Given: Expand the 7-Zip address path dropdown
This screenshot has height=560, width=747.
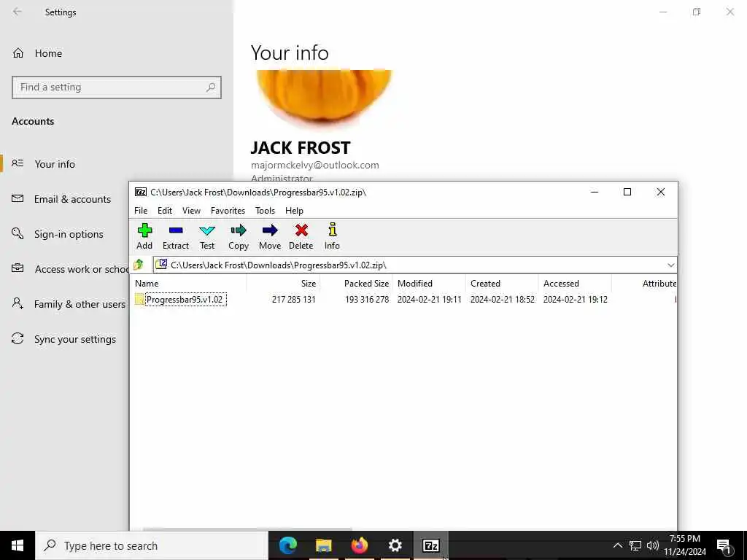Looking at the screenshot, I should [671, 265].
